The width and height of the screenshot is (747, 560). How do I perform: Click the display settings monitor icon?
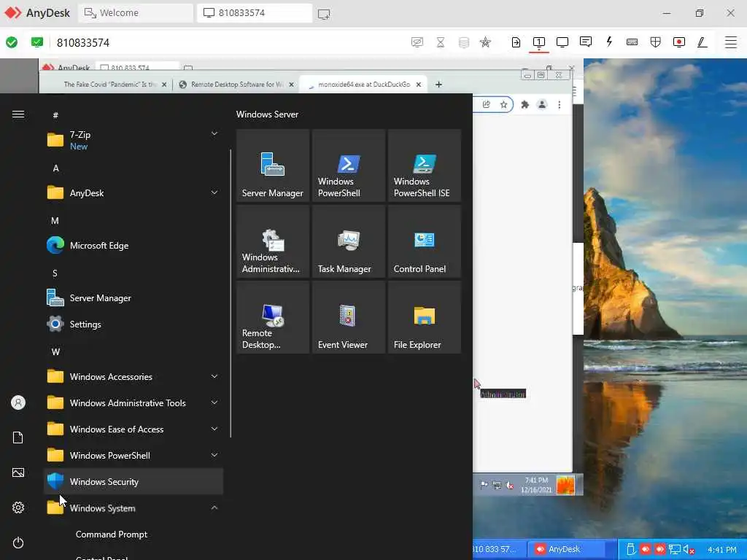point(562,42)
